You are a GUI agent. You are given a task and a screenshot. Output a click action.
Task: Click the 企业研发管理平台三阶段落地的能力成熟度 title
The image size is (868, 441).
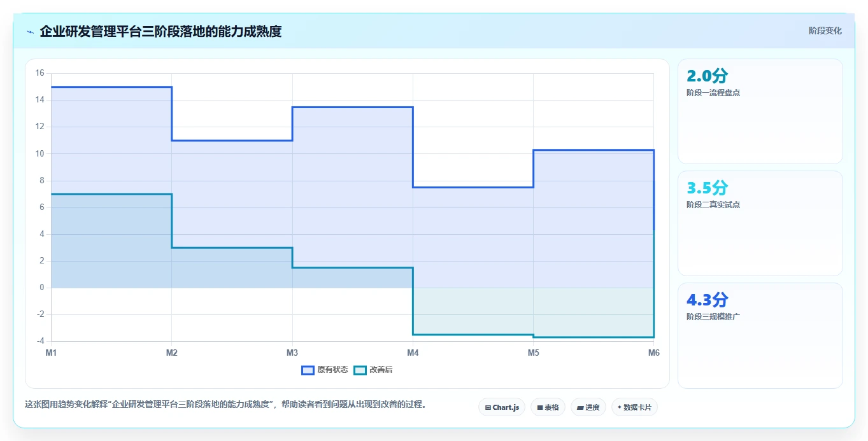(160, 31)
